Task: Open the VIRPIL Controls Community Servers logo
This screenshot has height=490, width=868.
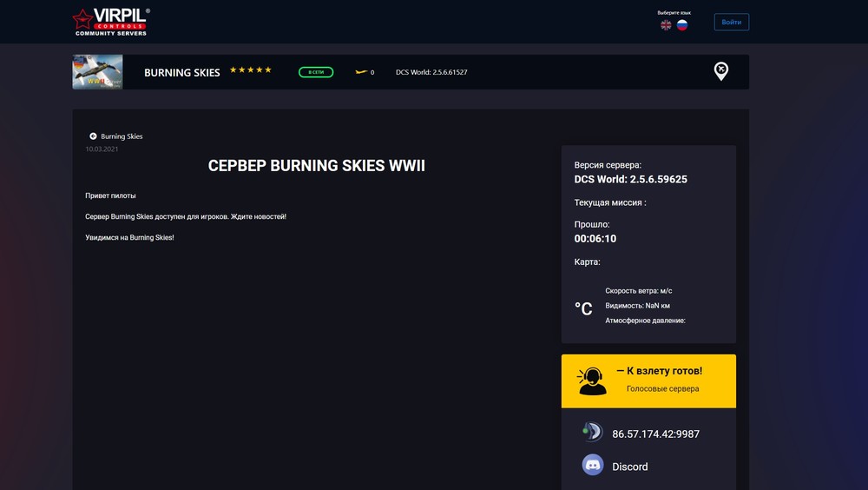Action: (x=111, y=23)
